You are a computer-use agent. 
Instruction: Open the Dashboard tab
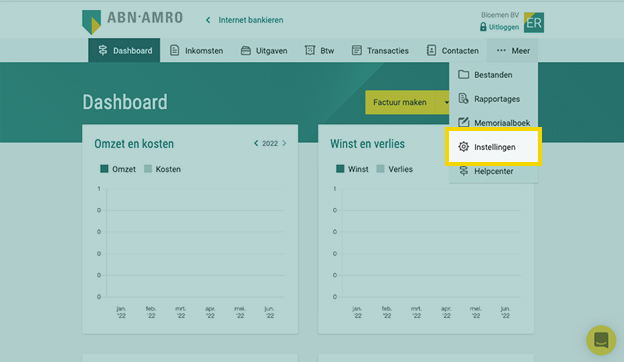coord(124,50)
